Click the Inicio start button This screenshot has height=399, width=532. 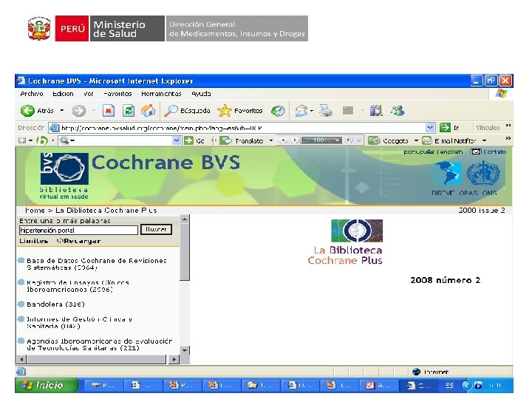[46, 385]
